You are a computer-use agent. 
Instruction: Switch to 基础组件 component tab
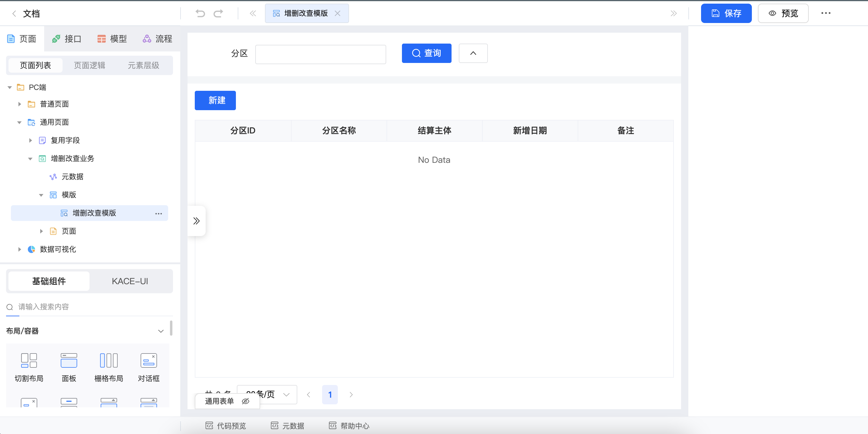pos(49,281)
